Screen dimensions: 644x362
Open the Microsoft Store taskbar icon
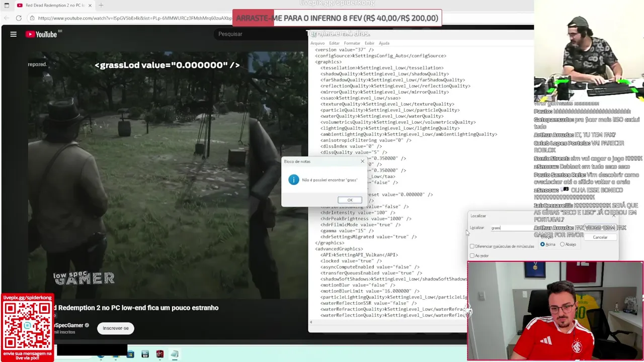point(130,354)
